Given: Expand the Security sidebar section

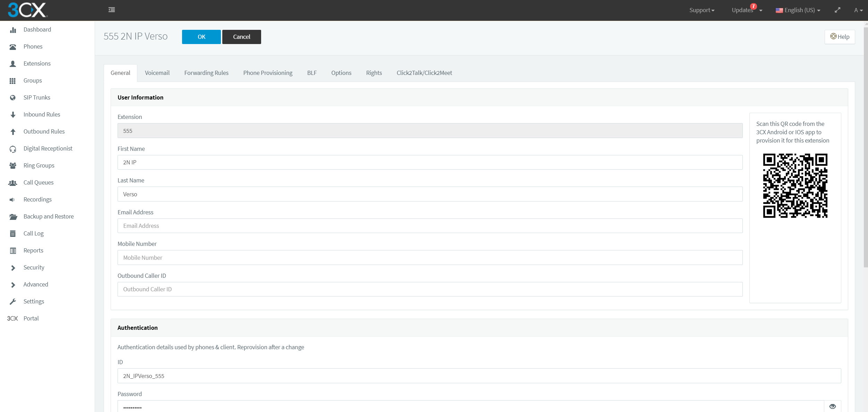Looking at the screenshot, I should [x=34, y=267].
